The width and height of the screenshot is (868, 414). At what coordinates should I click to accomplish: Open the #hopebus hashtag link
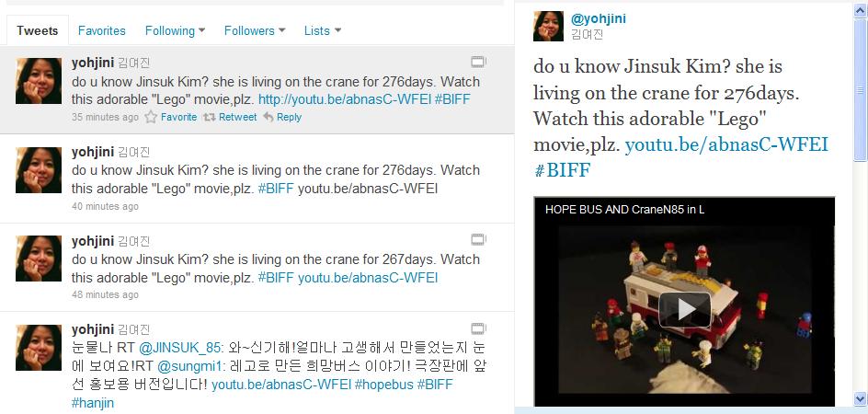click(x=383, y=384)
